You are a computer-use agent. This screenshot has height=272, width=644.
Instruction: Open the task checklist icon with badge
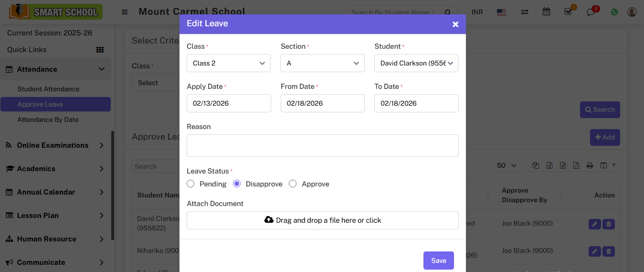click(x=568, y=12)
